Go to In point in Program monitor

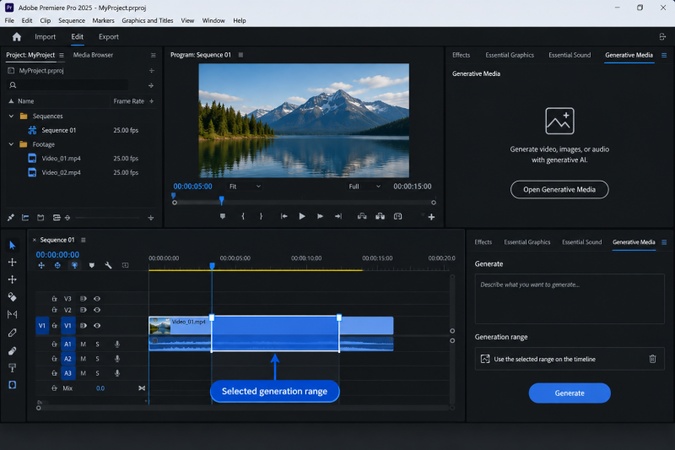tap(284, 216)
